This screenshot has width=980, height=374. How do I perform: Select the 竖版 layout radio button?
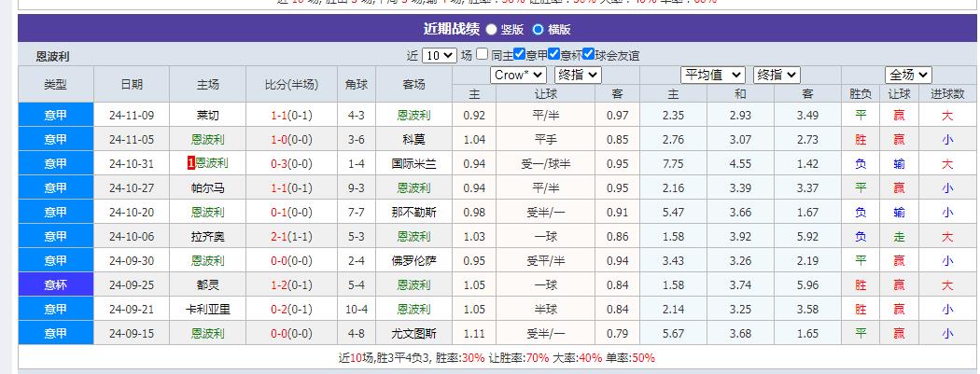(492, 30)
